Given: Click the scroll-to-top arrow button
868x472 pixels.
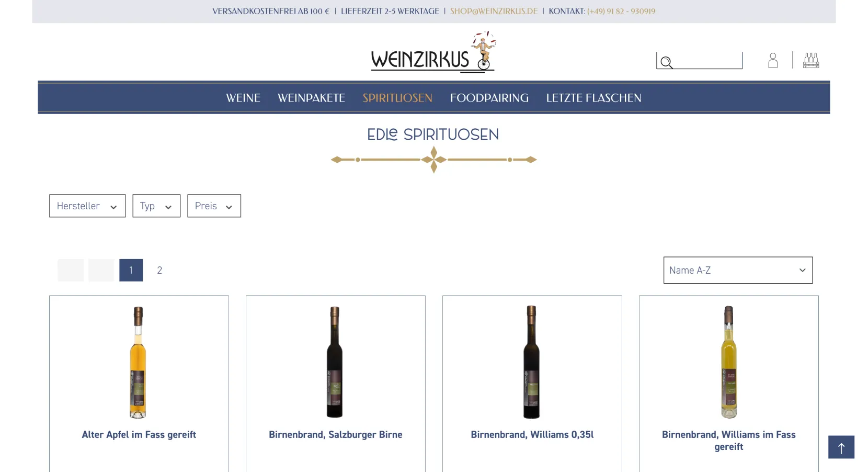Looking at the screenshot, I should point(841,447).
